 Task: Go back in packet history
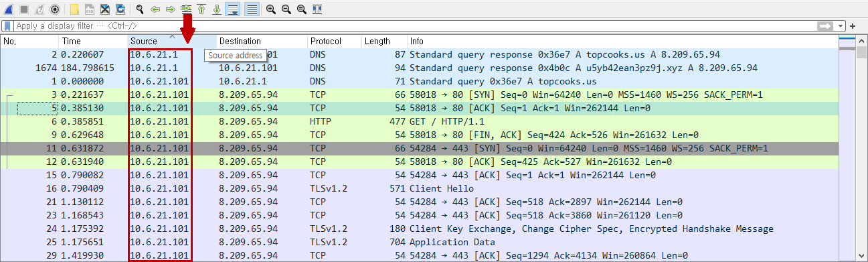click(155, 9)
